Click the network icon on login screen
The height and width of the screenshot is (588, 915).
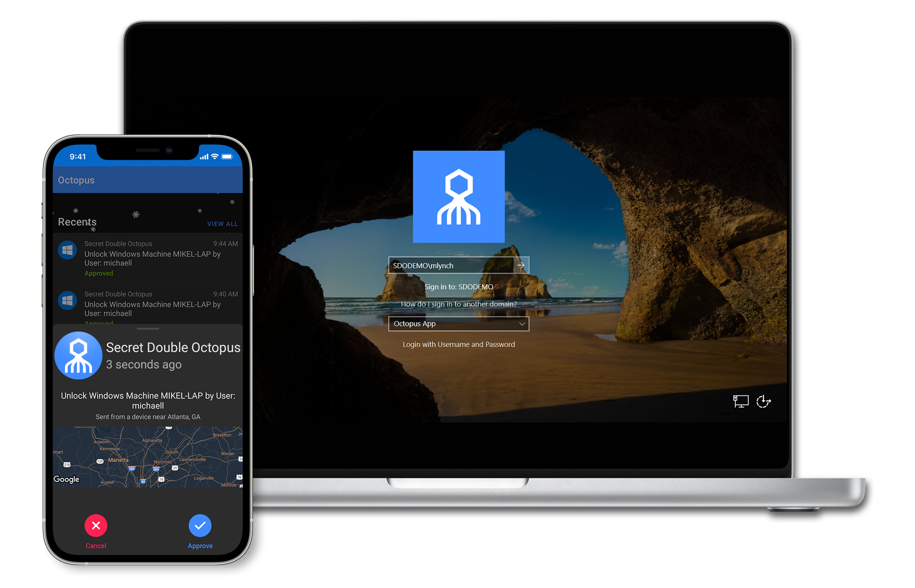(741, 401)
